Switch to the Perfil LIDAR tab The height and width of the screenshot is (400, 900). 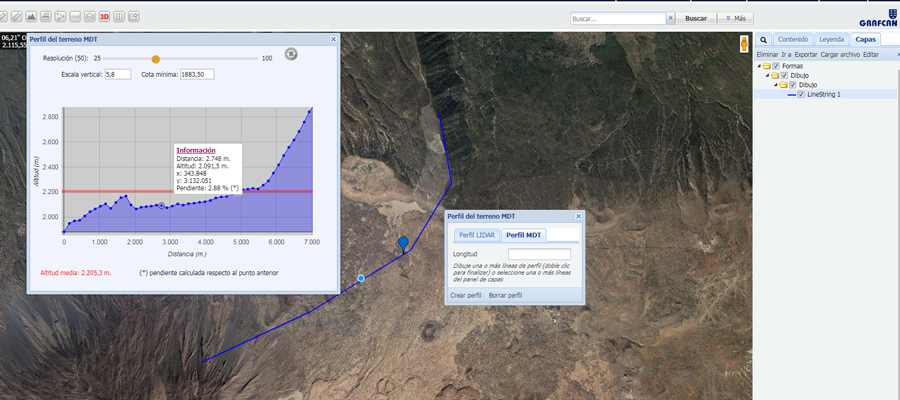coord(476,235)
